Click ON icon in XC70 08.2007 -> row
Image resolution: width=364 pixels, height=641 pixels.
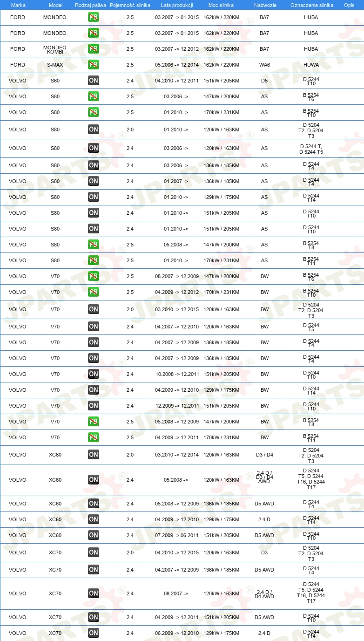point(94,593)
